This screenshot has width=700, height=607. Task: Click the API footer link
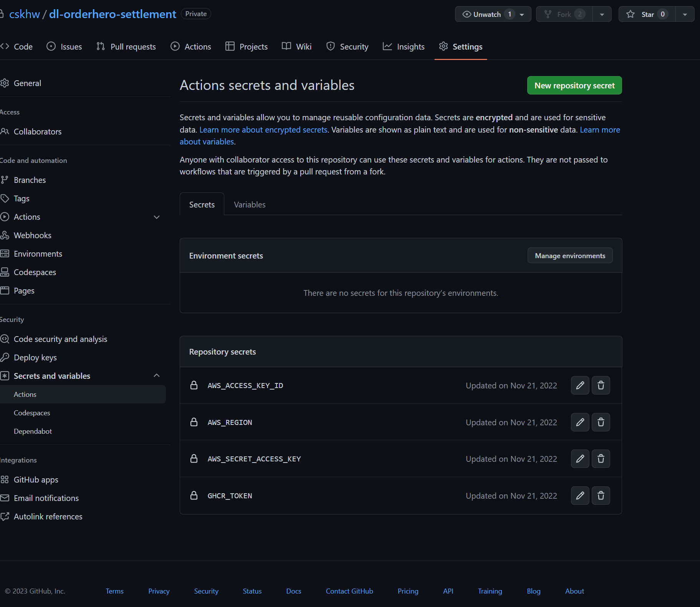click(x=448, y=591)
